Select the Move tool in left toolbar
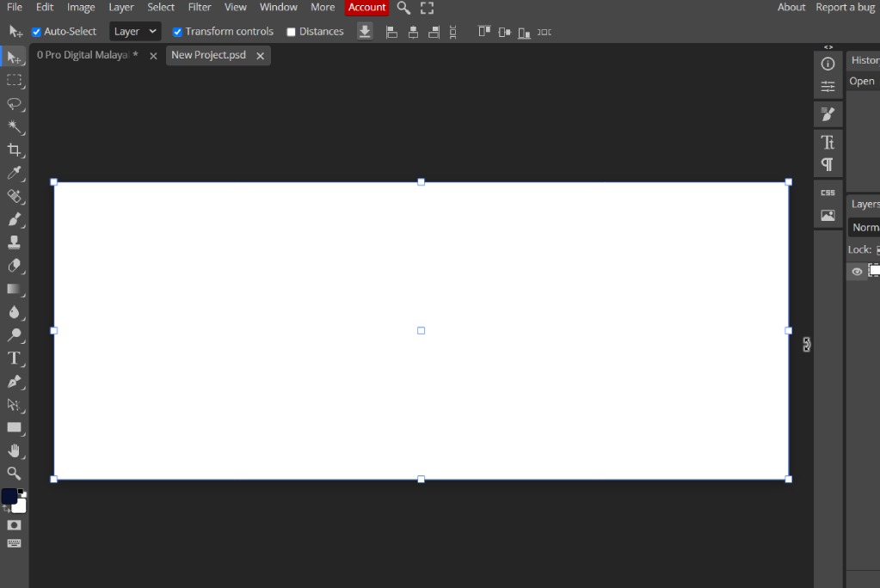 [x=14, y=58]
